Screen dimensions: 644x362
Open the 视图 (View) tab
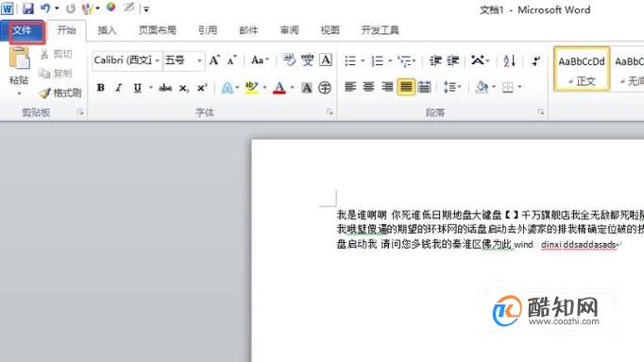[x=330, y=30]
